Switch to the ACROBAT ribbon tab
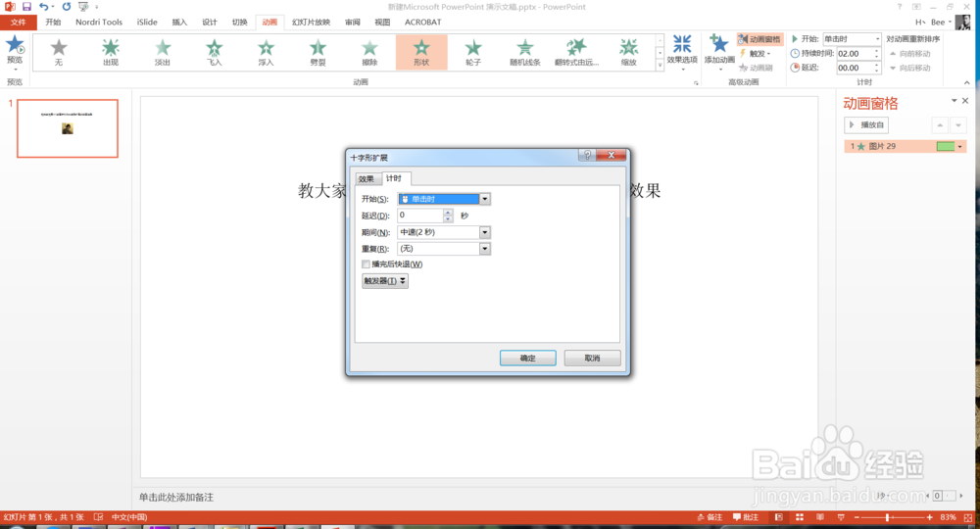980x529 pixels. point(422,22)
